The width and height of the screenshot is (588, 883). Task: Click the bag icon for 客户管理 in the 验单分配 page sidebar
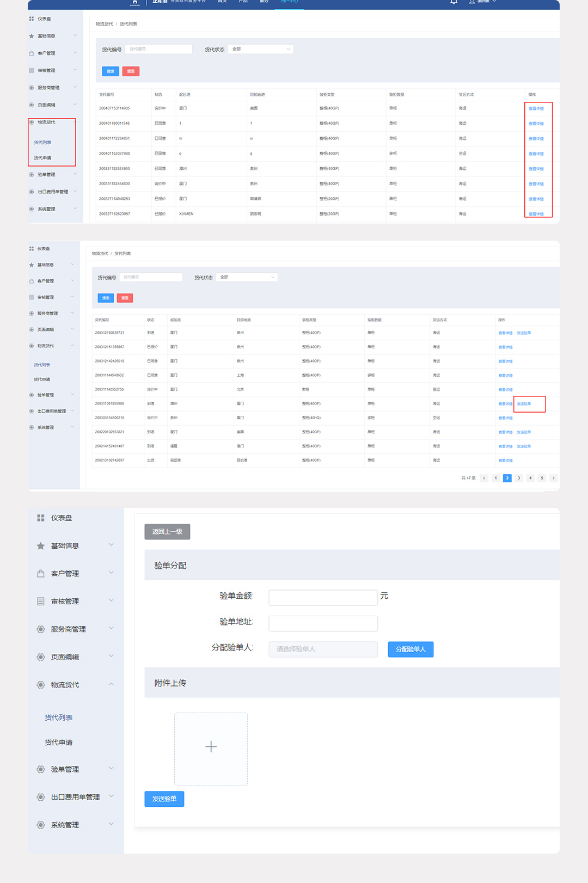40,573
